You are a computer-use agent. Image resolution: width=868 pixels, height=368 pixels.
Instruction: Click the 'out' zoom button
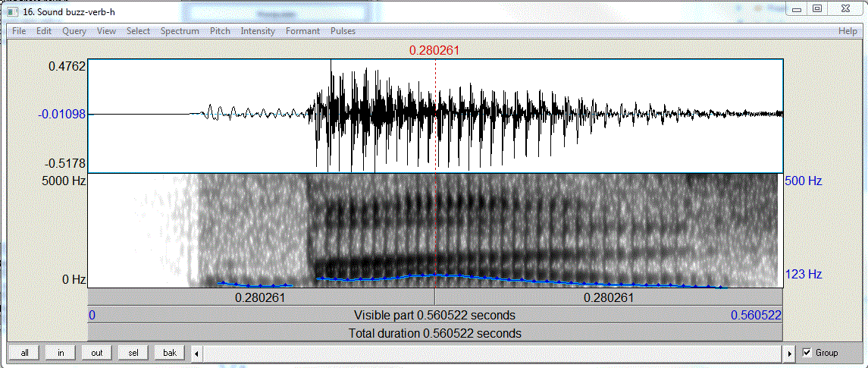coord(97,353)
